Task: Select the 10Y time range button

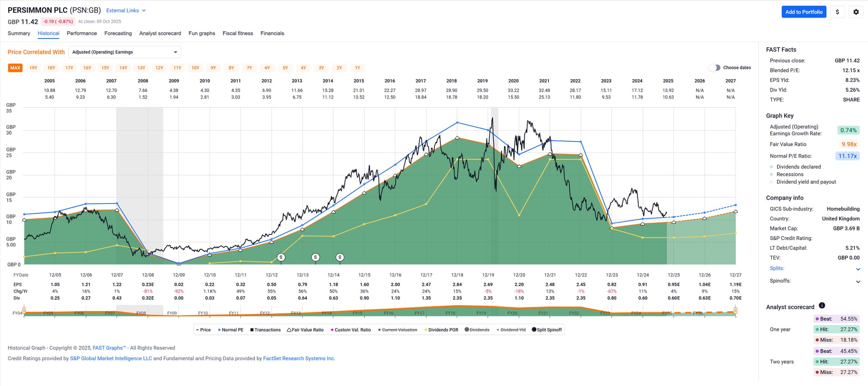Action: click(195, 68)
